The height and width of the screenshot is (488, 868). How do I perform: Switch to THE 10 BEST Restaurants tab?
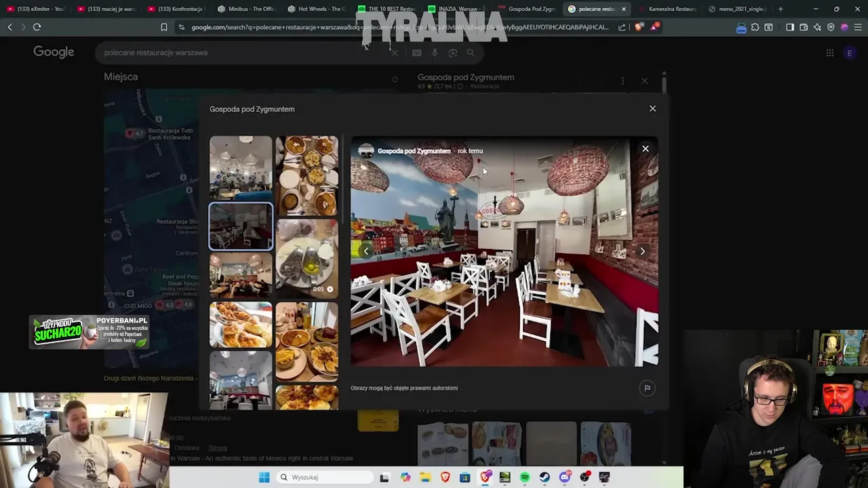click(388, 9)
